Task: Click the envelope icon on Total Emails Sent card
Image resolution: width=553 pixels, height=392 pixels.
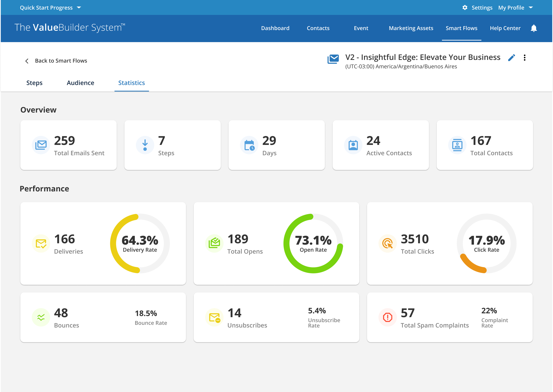Action: 41,145
